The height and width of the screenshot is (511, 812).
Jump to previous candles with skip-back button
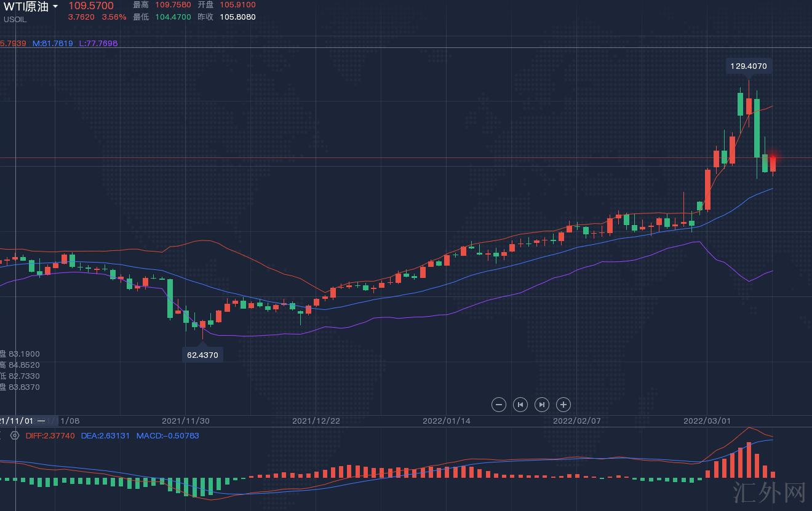(x=520, y=405)
